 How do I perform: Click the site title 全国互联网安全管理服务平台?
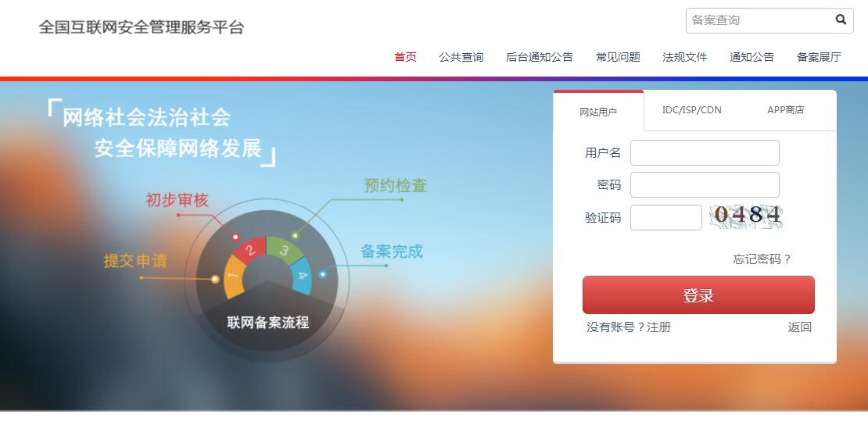tap(142, 27)
